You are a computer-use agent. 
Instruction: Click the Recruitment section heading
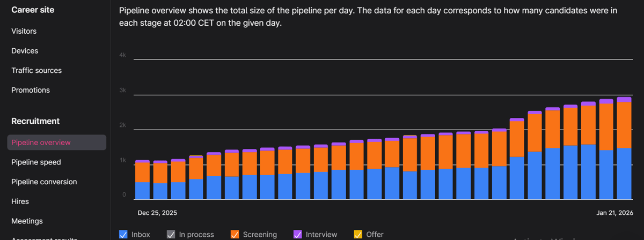pyautogui.click(x=35, y=121)
